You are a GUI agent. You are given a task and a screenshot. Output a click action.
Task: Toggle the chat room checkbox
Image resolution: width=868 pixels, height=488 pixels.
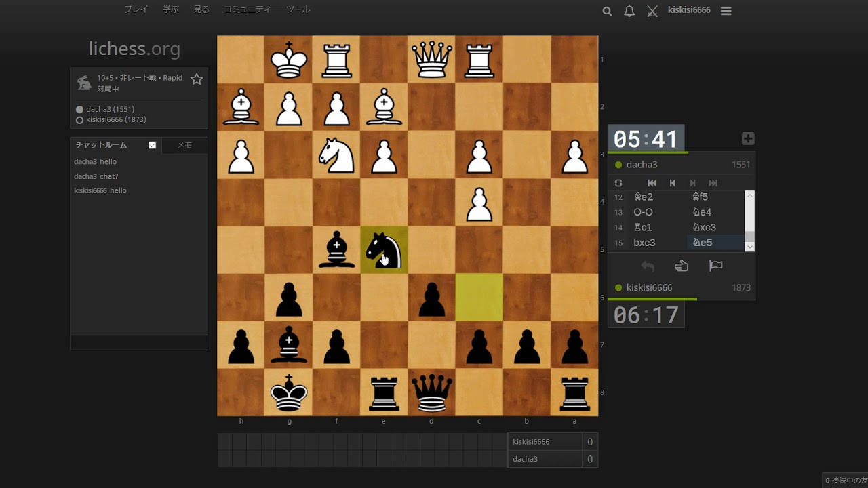pos(153,145)
